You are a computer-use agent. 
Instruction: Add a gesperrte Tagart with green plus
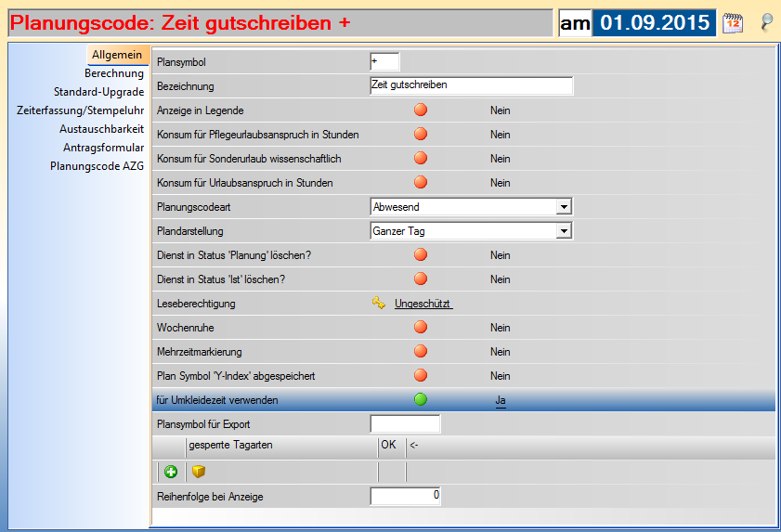[x=172, y=472]
